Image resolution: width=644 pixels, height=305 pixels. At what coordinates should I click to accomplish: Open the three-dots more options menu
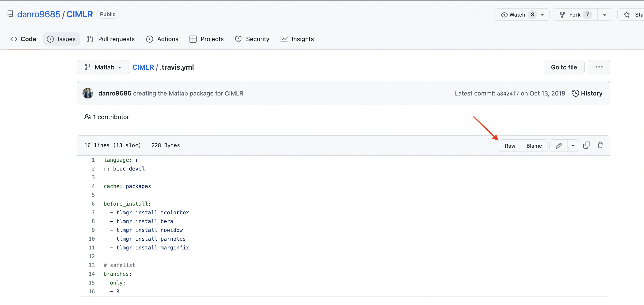click(598, 67)
